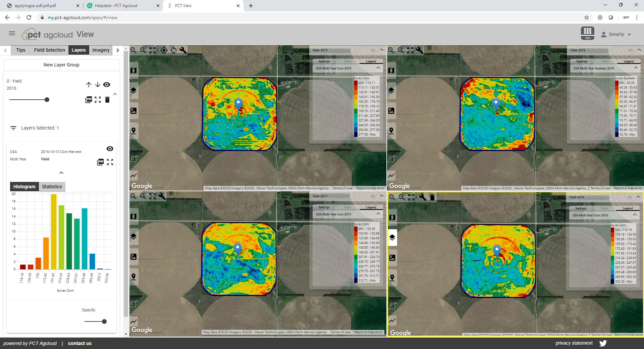Open Terms of Use on Yield 2019 map
This screenshot has height=349, width=644.
tap(342, 188)
